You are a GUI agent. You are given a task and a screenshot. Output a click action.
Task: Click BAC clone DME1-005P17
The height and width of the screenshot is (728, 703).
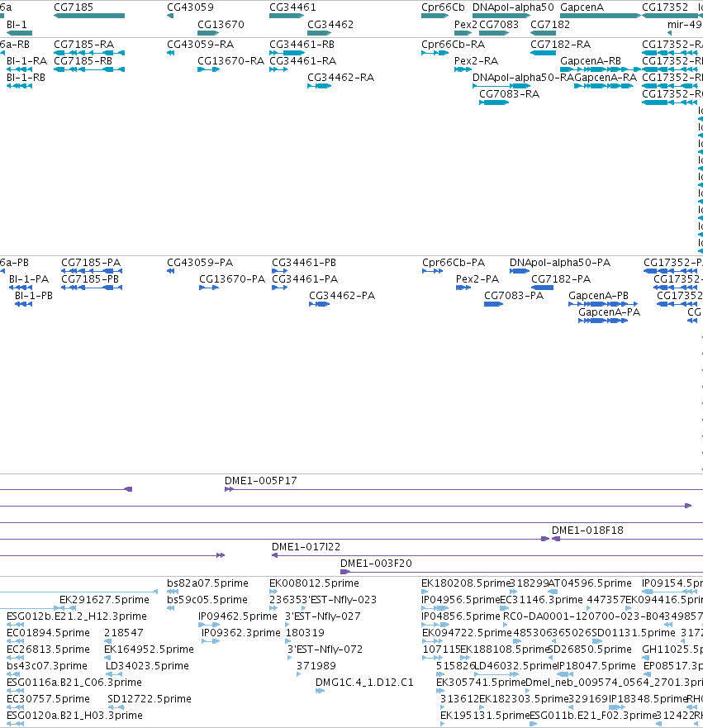(261, 481)
